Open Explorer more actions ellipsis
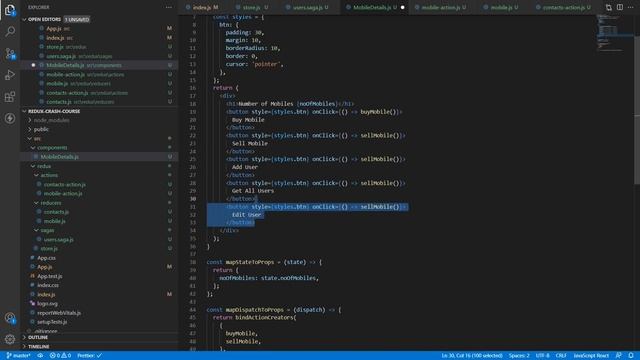The height and width of the screenshot is (360, 640). (169, 7)
